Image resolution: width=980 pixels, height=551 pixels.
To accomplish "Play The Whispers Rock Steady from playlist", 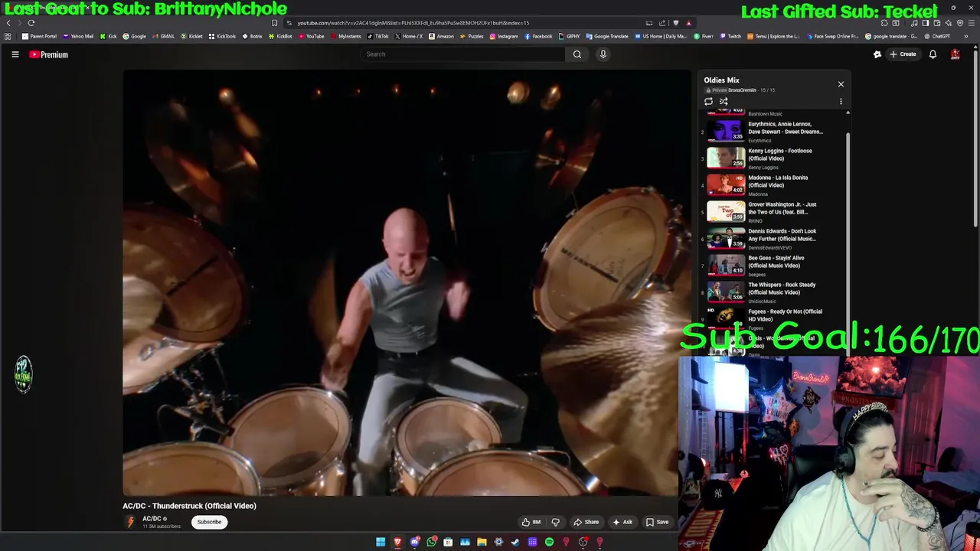I will pos(773,292).
